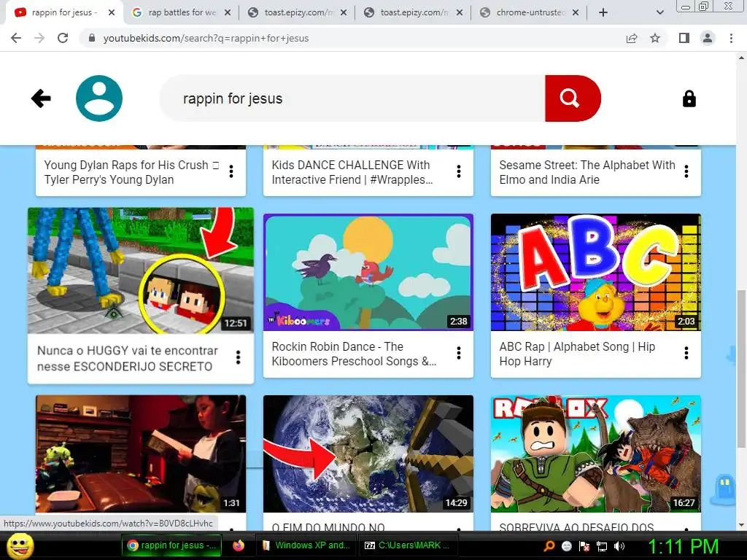Open a new browser tab
This screenshot has height=560, width=747.
coord(603,12)
